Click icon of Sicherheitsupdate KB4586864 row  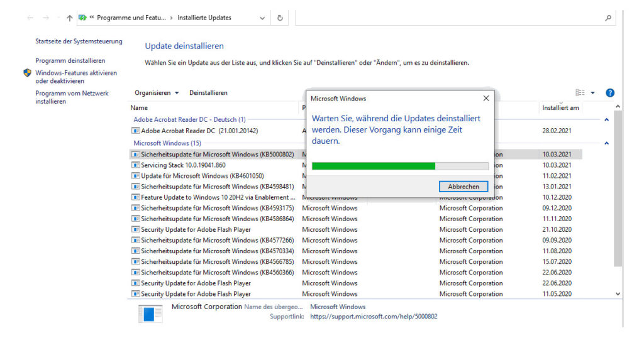[136, 219]
